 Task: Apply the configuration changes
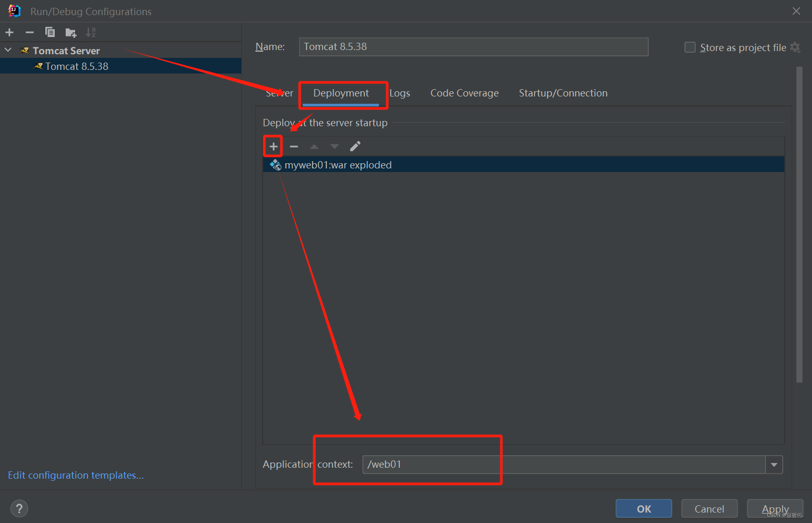coord(775,509)
